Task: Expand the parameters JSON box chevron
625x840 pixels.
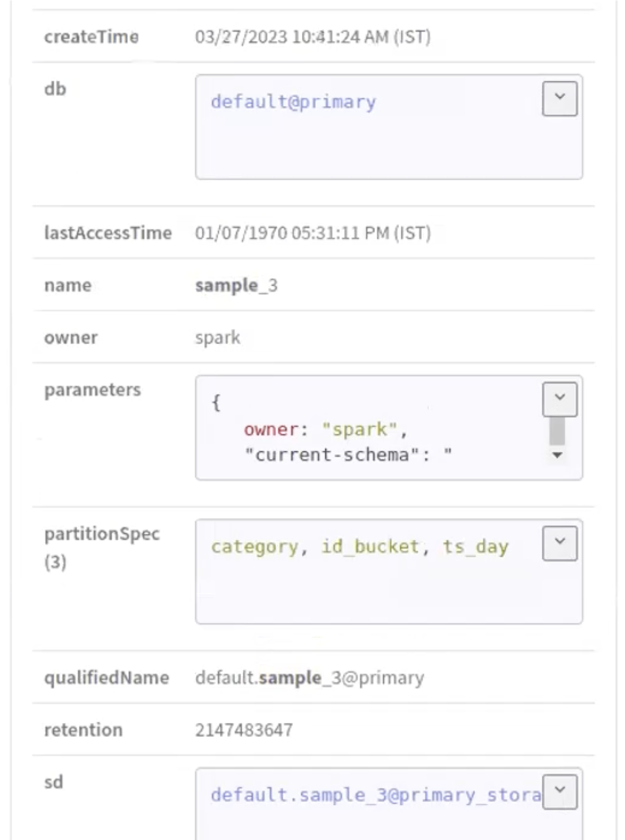Action: point(559,399)
